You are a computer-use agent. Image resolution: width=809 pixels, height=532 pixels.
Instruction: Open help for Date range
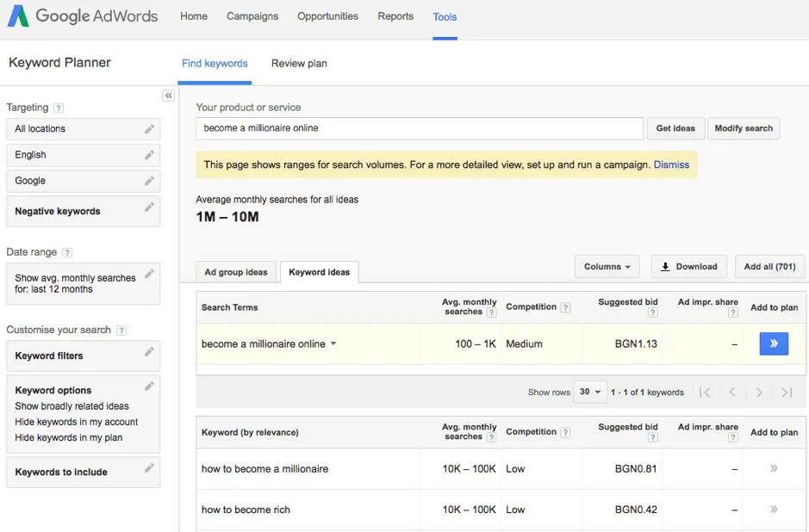(67, 252)
